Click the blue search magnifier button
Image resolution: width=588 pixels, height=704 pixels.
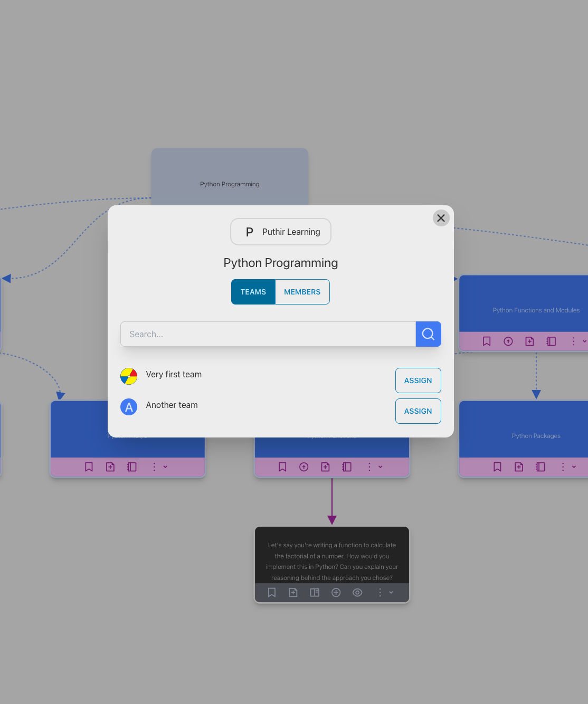428,334
